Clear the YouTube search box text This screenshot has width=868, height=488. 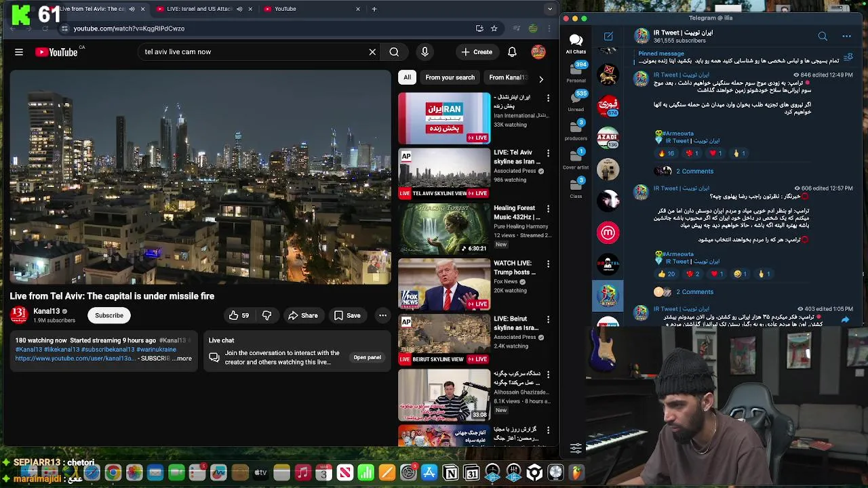[x=372, y=52]
